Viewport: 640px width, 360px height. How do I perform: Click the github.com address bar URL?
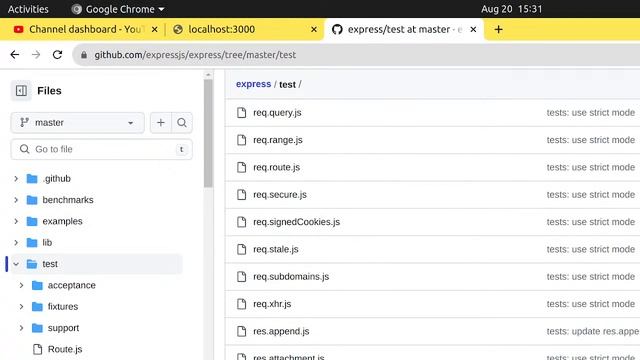tap(195, 55)
